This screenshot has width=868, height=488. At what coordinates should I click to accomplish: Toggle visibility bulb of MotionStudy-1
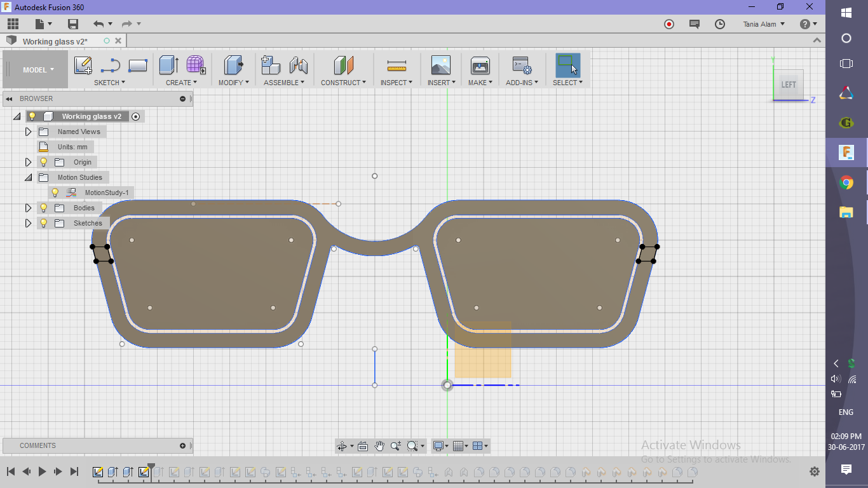pyautogui.click(x=55, y=193)
